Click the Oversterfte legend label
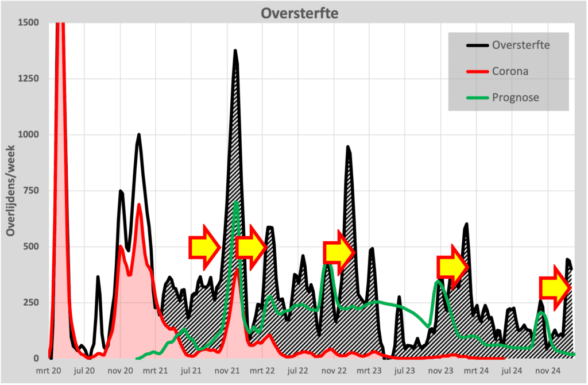This screenshot has height=385, width=588. pos(521,45)
